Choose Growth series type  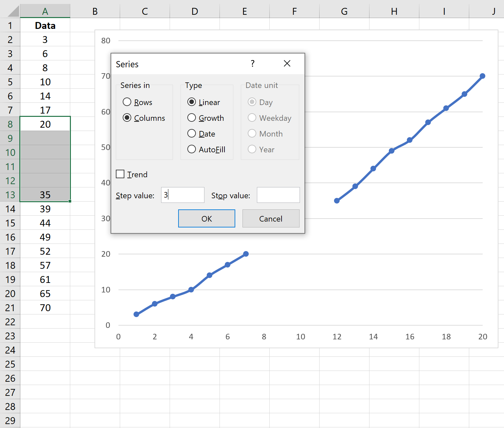192,118
